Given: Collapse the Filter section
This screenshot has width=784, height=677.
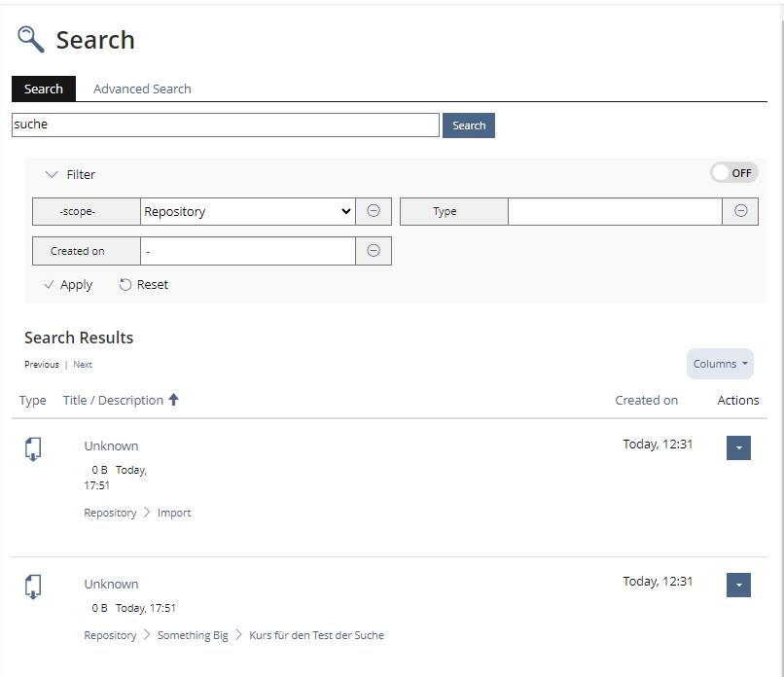Looking at the screenshot, I should click(x=70, y=175).
